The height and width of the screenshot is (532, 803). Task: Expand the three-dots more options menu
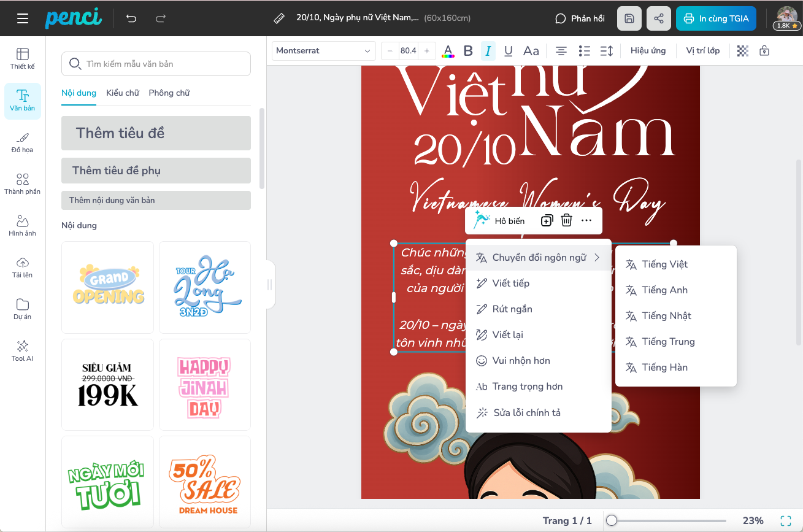pos(586,220)
